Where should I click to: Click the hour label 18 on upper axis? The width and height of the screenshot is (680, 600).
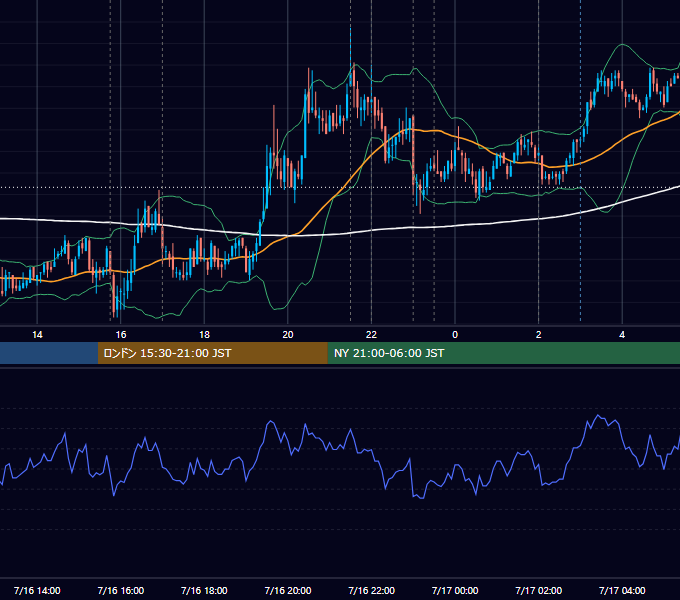204,335
